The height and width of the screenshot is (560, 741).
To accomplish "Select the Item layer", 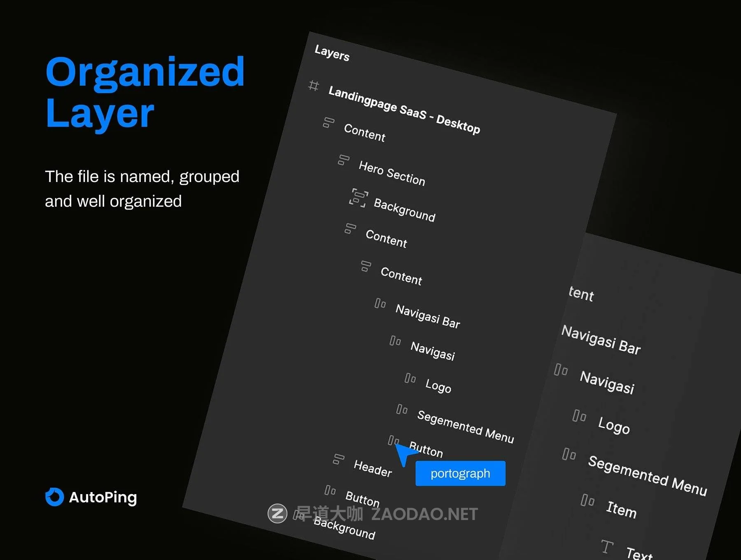I will (621, 509).
